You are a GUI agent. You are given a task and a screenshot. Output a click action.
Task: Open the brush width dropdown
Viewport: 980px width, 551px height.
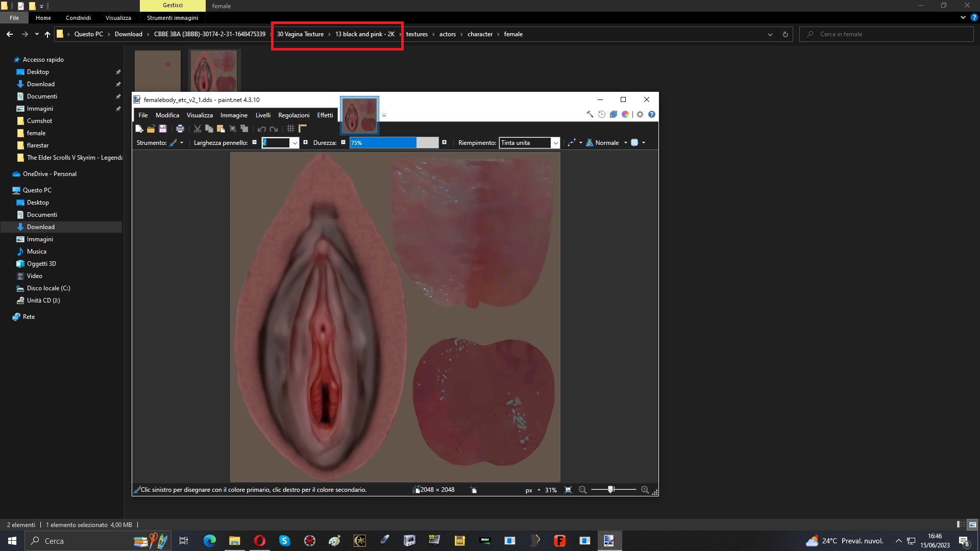(295, 143)
